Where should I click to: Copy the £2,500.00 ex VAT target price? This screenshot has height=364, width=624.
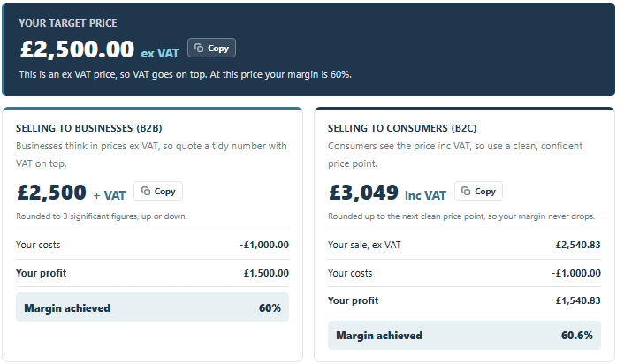pyautogui.click(x=211, y=48)
